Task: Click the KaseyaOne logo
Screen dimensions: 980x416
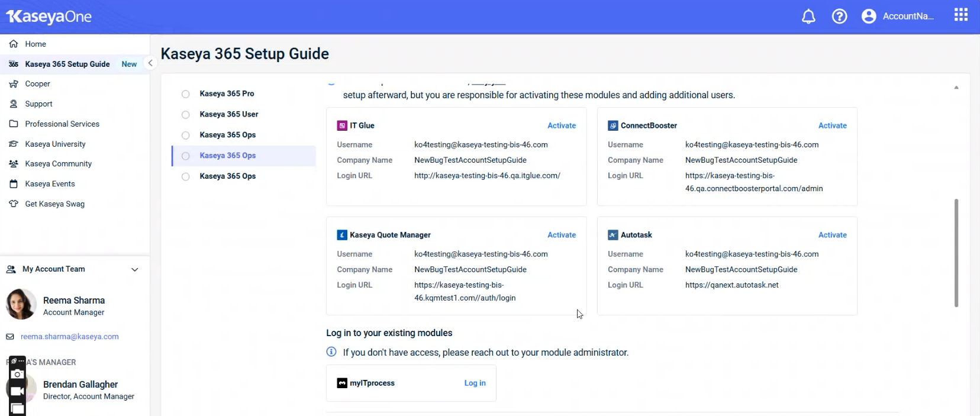Action: tap(49, 17)
